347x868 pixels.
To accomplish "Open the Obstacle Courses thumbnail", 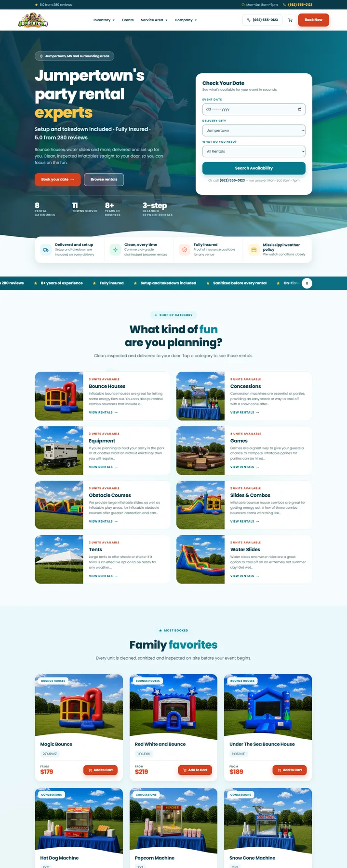I will pyautogui.click(x=59, y=505).
